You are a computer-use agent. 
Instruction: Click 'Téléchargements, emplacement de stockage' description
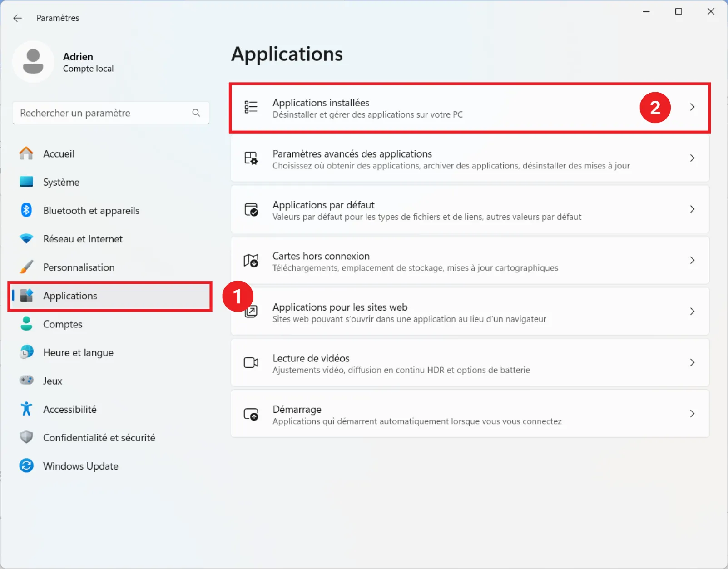pyautogui.click(x=415, y=268)
